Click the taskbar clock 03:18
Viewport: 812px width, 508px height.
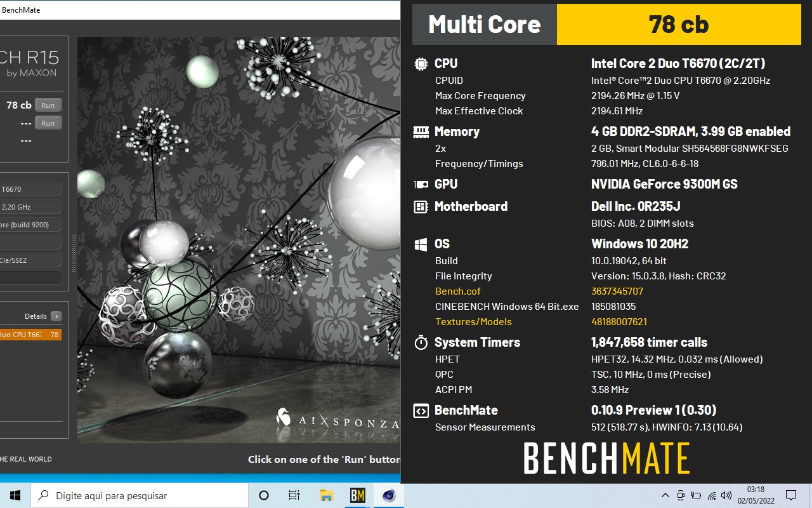[756, 495]
